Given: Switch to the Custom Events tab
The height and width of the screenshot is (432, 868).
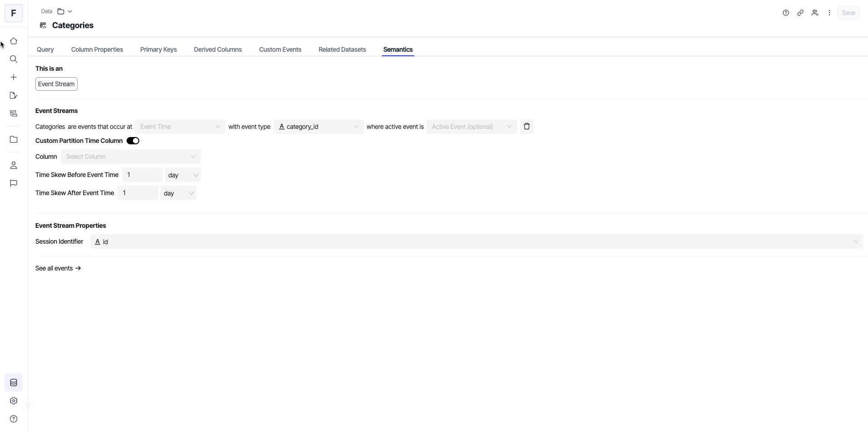Looking at the screenshot, I should (x=280, y=50).
